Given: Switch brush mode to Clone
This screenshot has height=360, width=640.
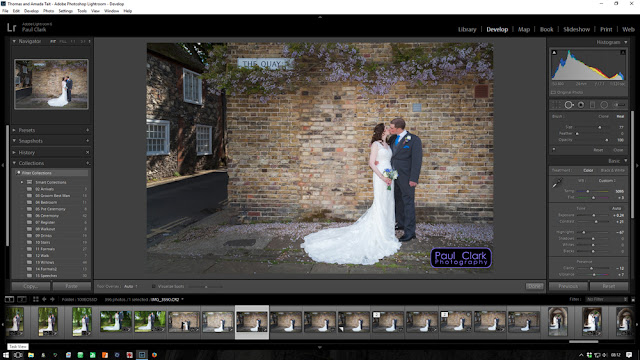Looking at the screenshot, I should [603, 116].
